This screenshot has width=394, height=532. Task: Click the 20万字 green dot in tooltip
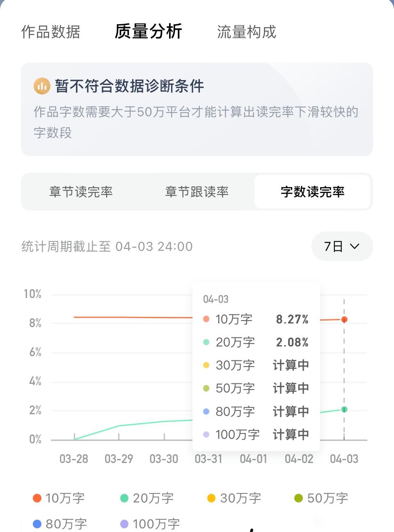click(x=206, y=342)
